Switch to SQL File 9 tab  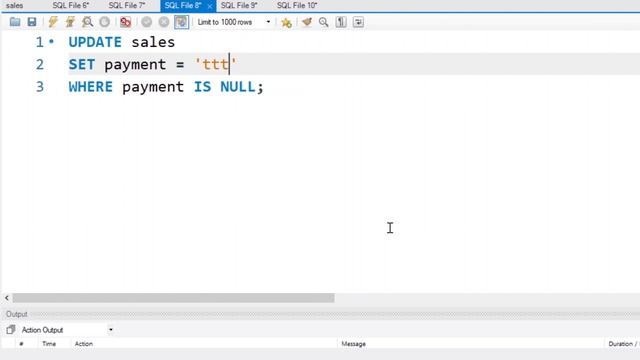(239, 6)
